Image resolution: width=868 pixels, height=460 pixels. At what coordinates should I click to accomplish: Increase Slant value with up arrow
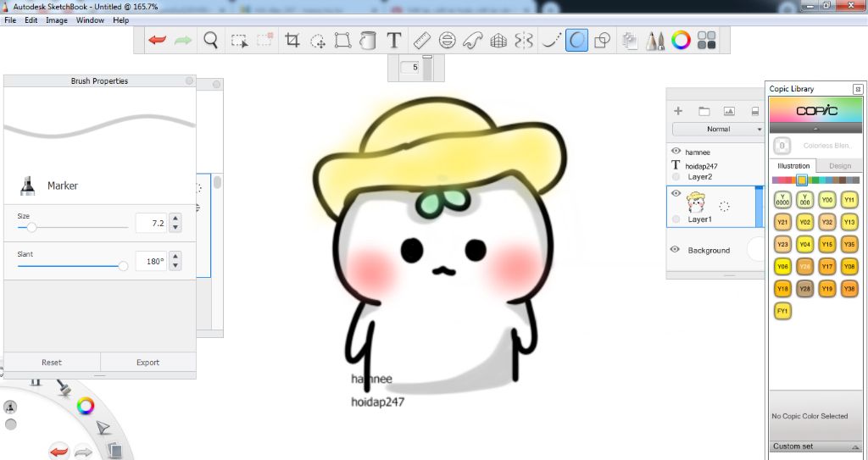(175, 257)
